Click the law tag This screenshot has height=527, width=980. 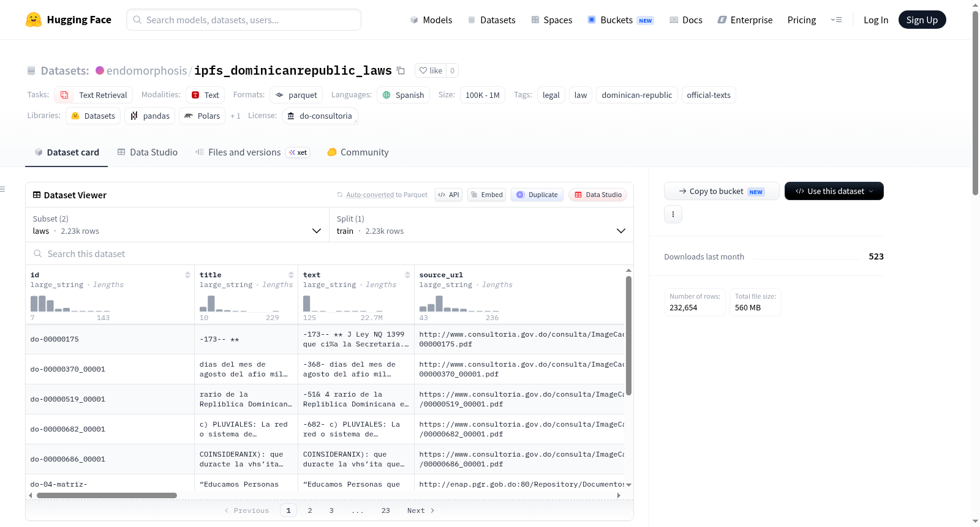point(581,95)
